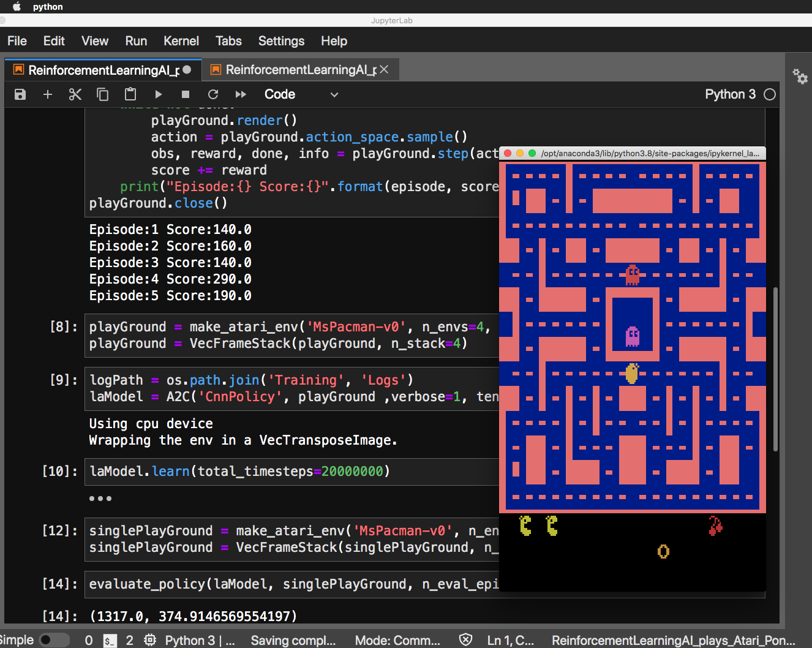The height and width of the screenshot is (648, 812).
Task: Click the kernel status circle next to Python 3
Action: 770,94
